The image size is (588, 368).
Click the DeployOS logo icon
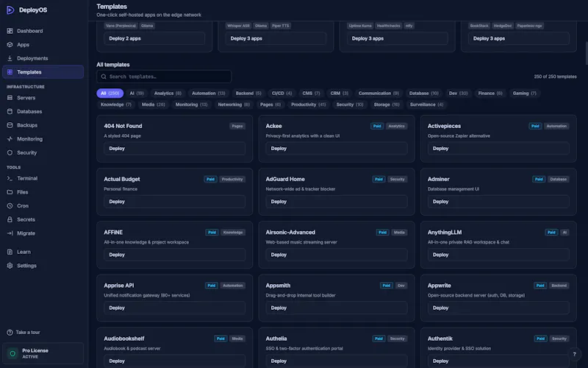[x=10, y=10]
